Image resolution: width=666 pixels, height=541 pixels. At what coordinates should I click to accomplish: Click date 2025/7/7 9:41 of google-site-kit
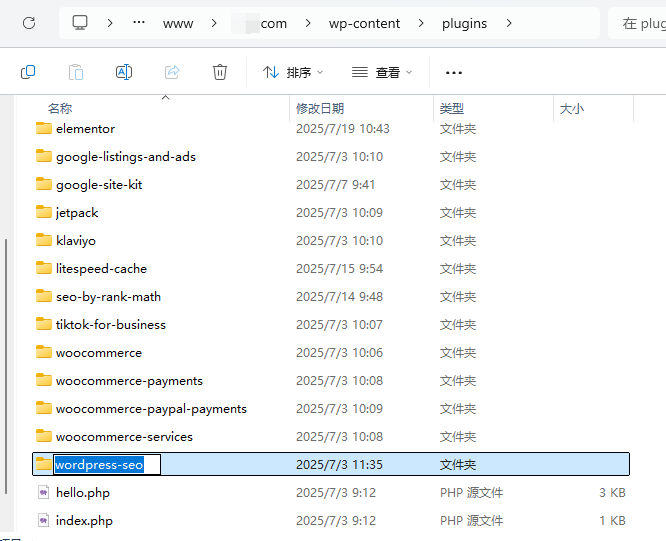[x=336, y=185]
